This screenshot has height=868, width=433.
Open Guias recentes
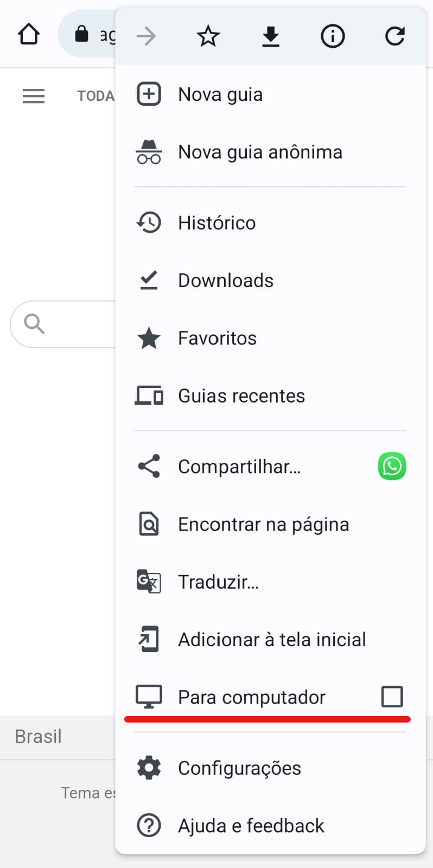click(241, 396)
